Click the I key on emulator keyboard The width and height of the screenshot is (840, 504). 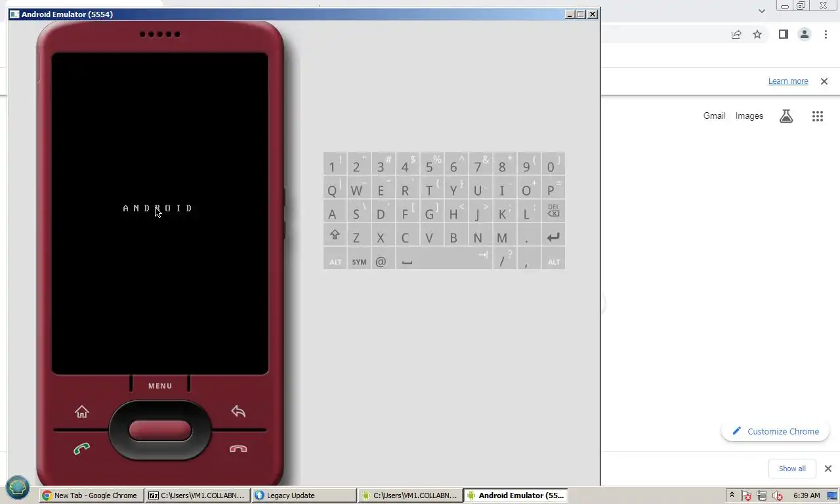[505, 188]
